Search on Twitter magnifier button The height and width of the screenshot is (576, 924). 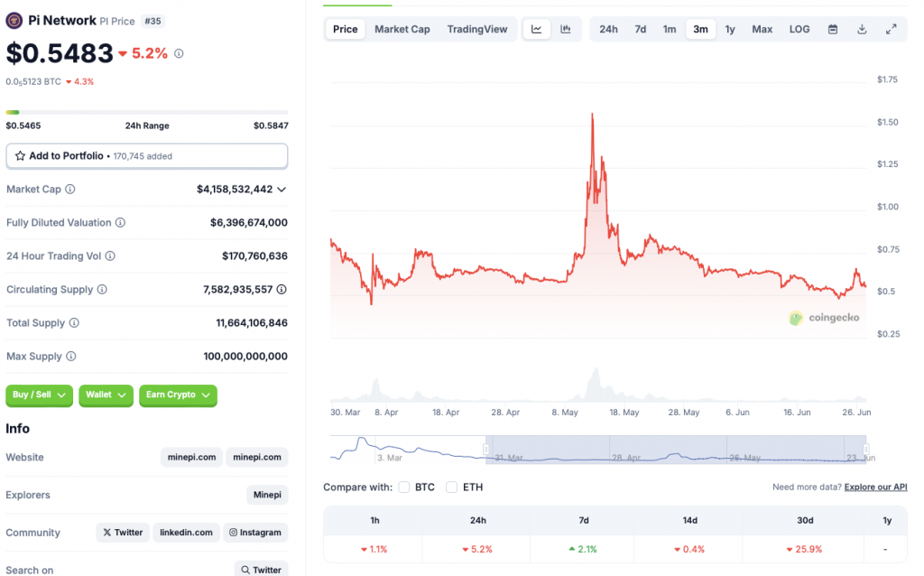tap(261, 570)
